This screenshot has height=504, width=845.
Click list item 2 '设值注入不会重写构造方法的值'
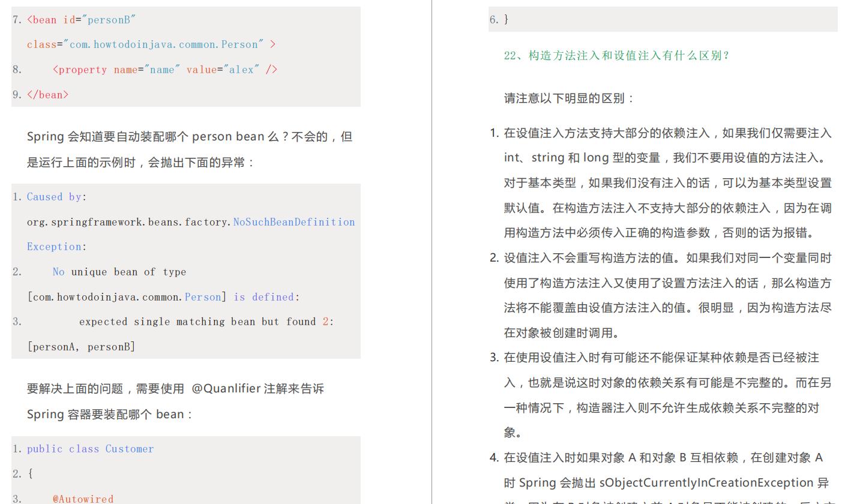tap(668, 258)
